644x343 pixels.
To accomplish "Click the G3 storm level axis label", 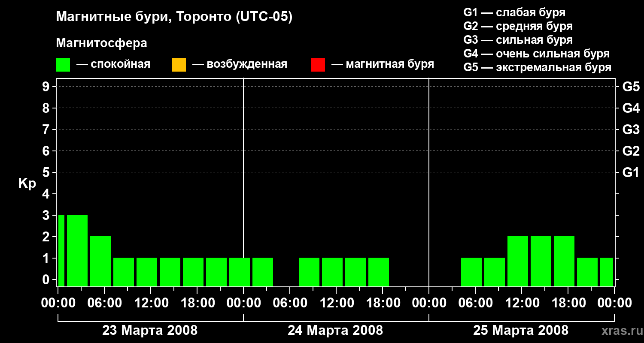I will click(x=631, y=129).
